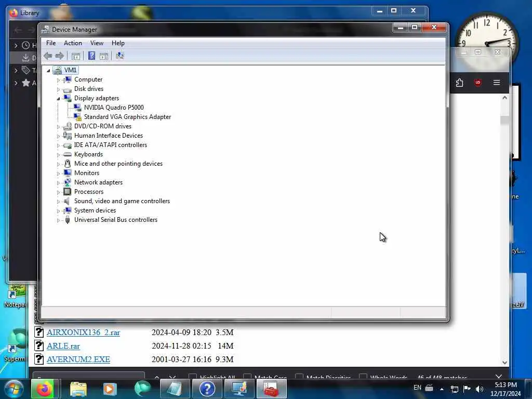
Task: Click the Back arrow in Device Manager toolbar
Action: (x=48, y=56)
